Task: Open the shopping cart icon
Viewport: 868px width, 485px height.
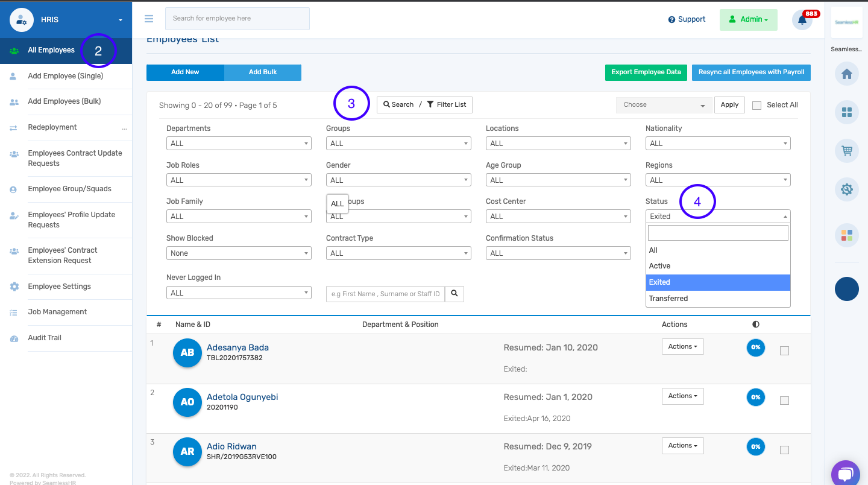Action: 846,151
